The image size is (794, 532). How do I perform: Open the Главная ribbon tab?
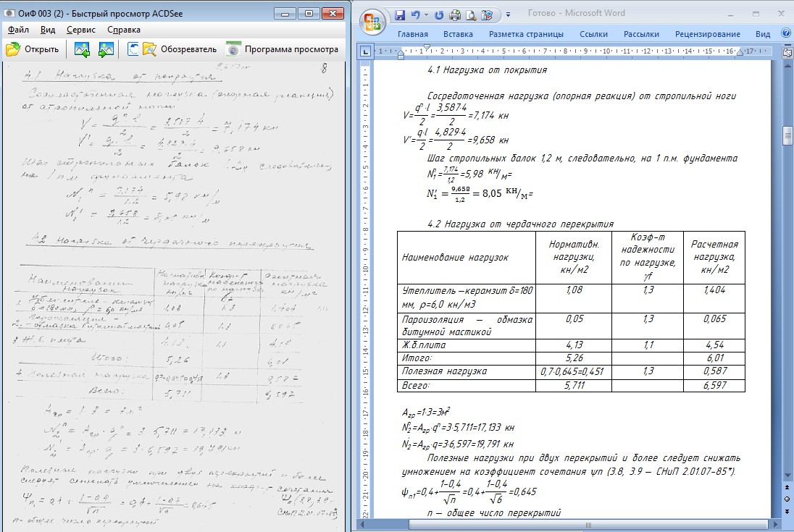click(413, 34)
